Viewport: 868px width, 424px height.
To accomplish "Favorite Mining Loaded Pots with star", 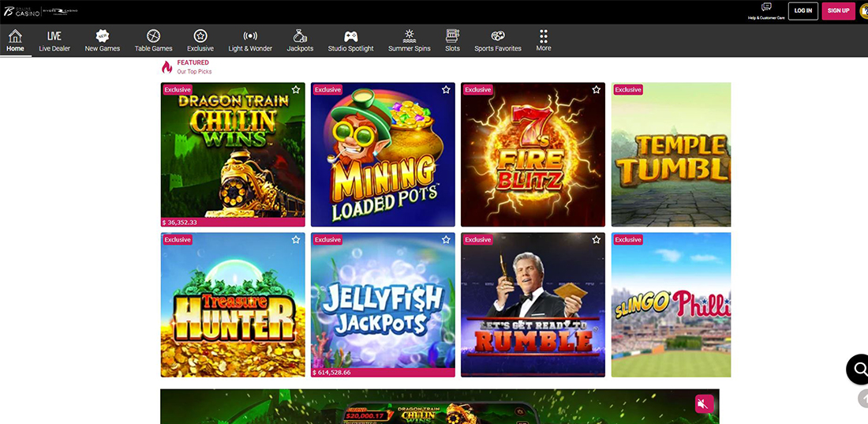I will pyautogui.click(x=446, y=90).
